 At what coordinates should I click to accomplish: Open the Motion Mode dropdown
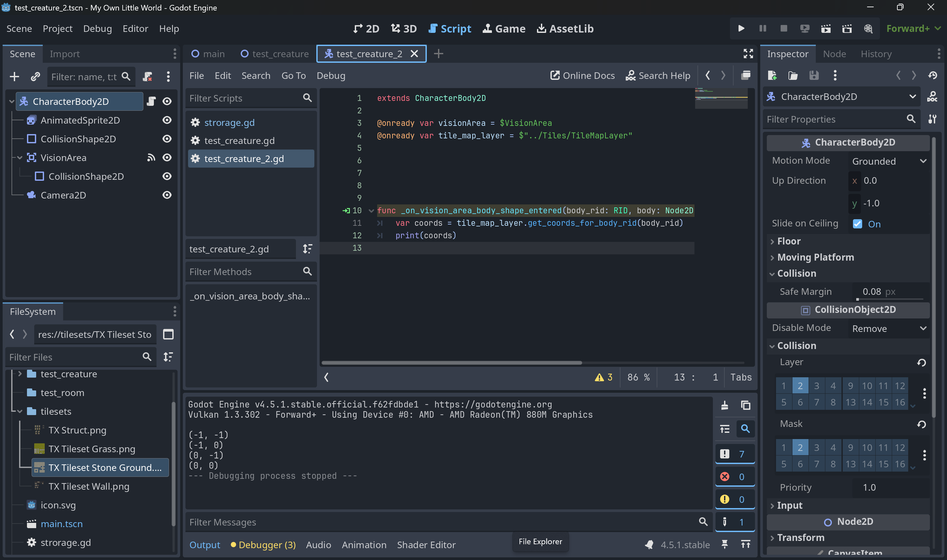click(888, 161)
